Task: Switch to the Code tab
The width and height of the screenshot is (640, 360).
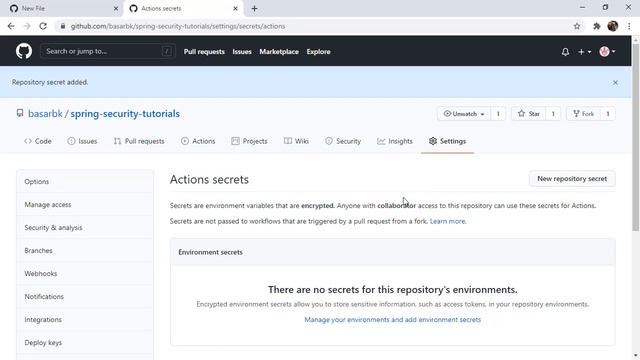Action: pyautogui.click(x=38, y=141)
